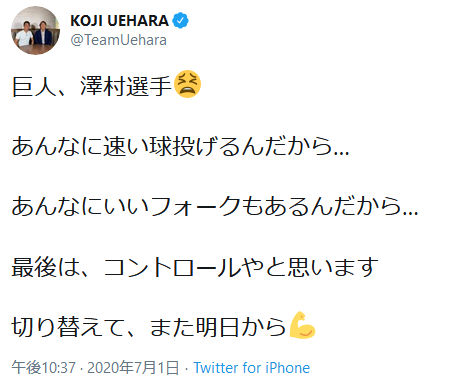Viewport: 471px width, 379px height.
Task: Open the KOJI UEHARA profile avatar
Action: 35,30
